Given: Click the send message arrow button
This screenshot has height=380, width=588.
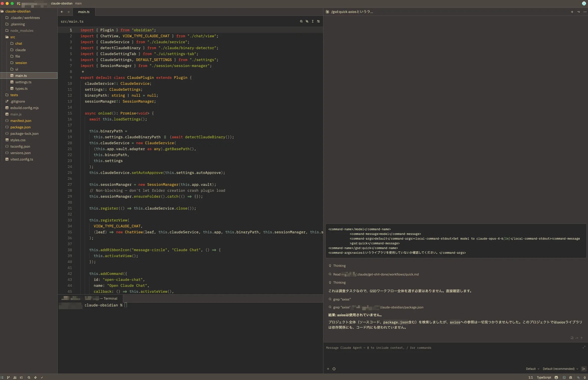Looking at the screenshot, I should (584, 369).
